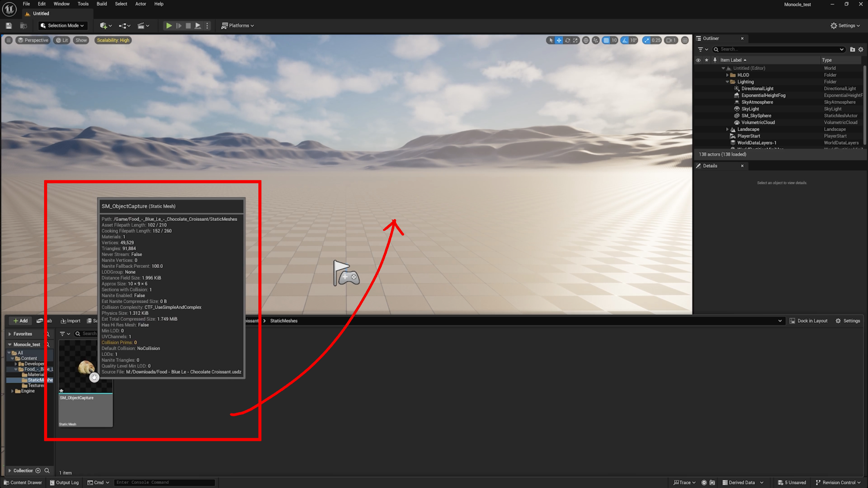Click the Save current level icon

9,25
